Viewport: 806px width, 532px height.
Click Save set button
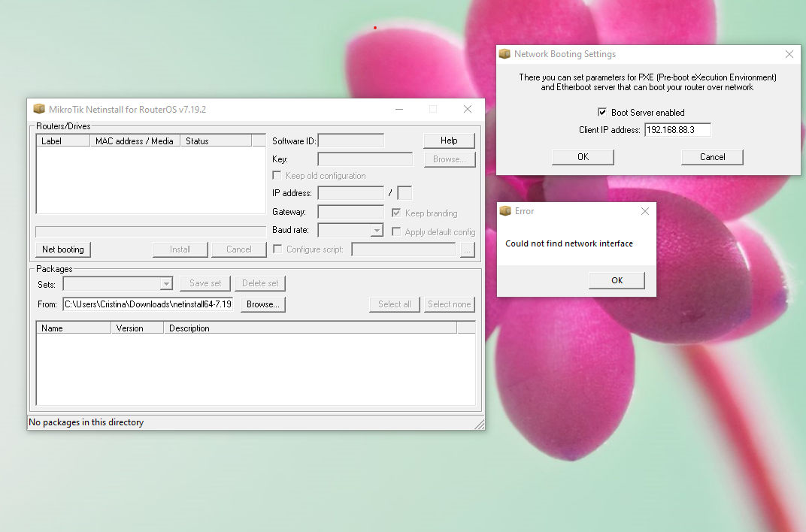coord(205,283)
